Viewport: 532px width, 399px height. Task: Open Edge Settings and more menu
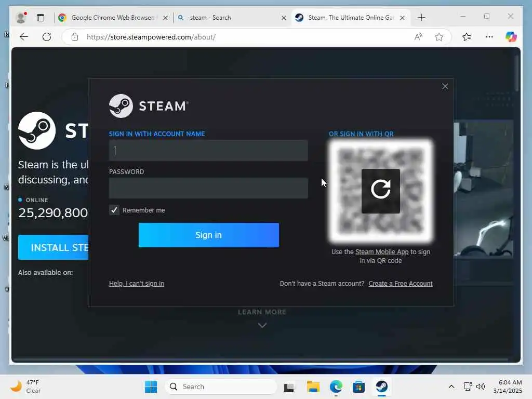[x=489, y=37]
